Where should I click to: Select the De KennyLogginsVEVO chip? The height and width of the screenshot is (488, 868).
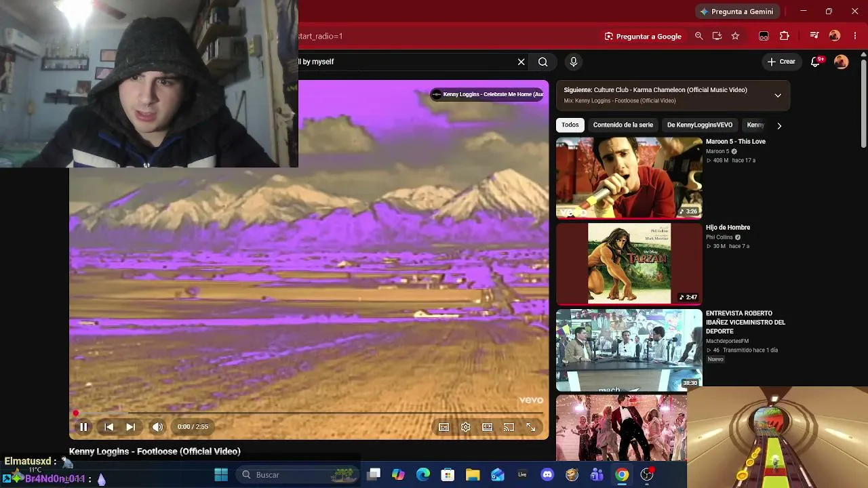pyautogui.click(x=700, y=125)
